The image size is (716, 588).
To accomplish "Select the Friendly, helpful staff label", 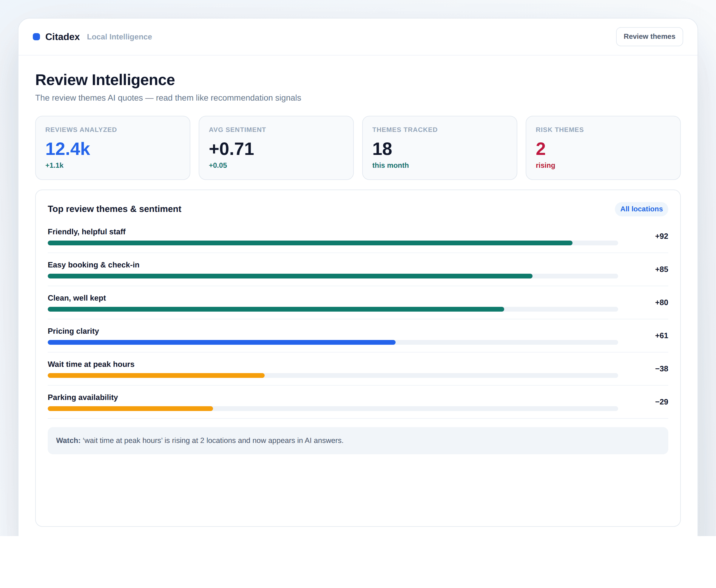I will 86,232.
